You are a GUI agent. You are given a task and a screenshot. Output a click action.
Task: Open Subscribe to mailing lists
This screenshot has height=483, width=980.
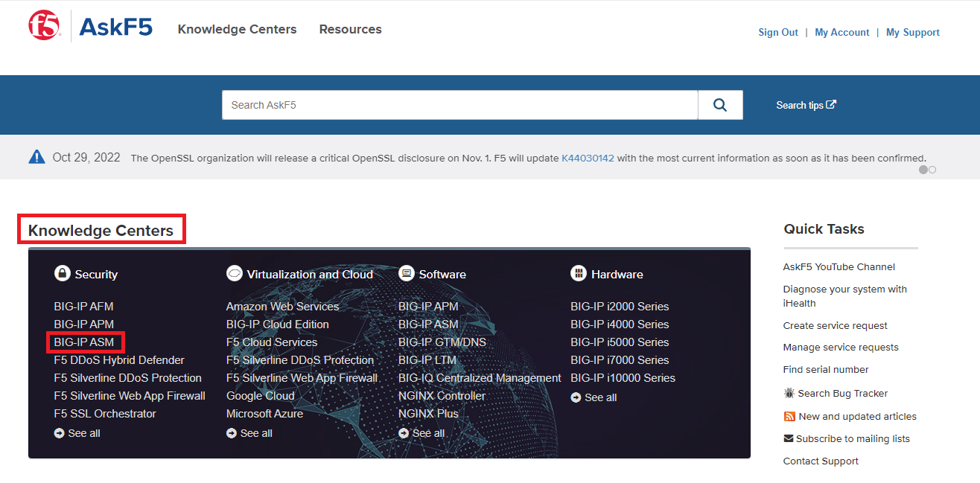coord(853,438)
